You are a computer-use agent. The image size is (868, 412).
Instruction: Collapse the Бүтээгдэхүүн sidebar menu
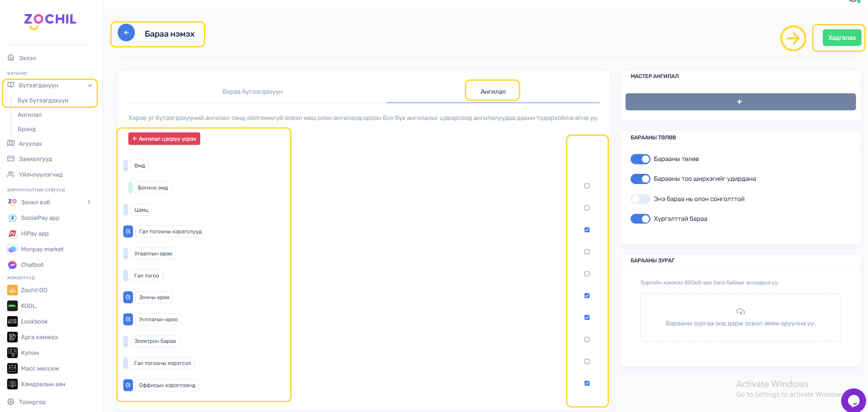[90, 85]
